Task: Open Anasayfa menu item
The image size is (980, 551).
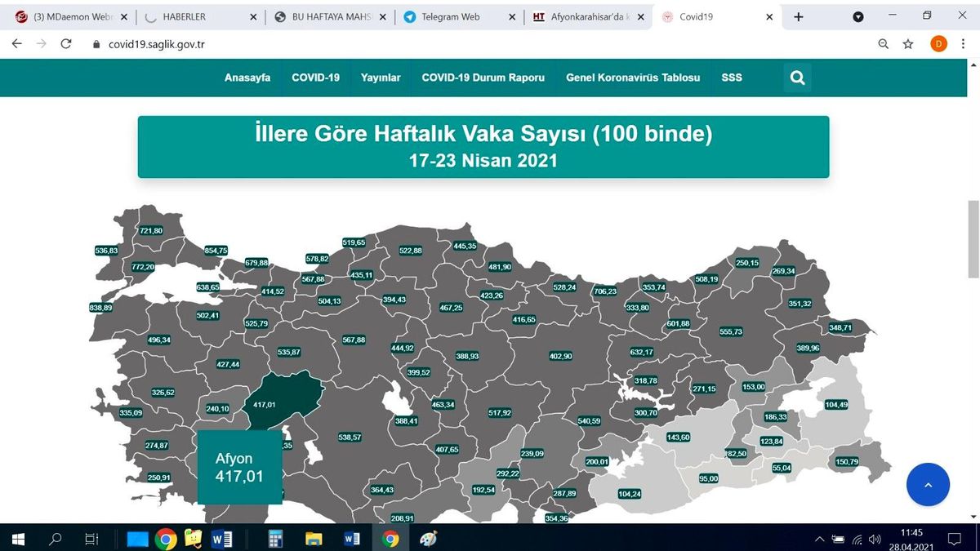Action: click(247, 78)
